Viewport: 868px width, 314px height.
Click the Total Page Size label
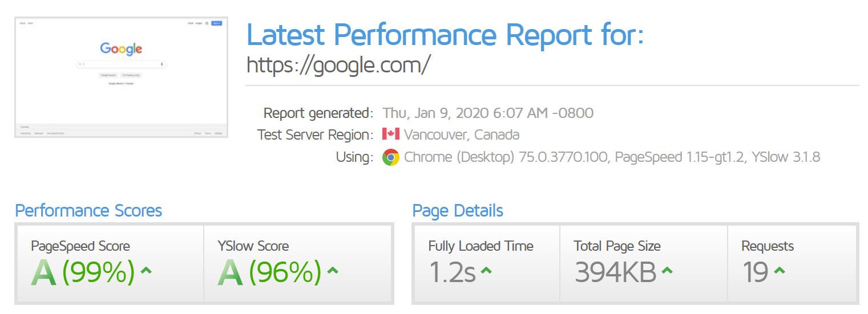pos(617,246)
